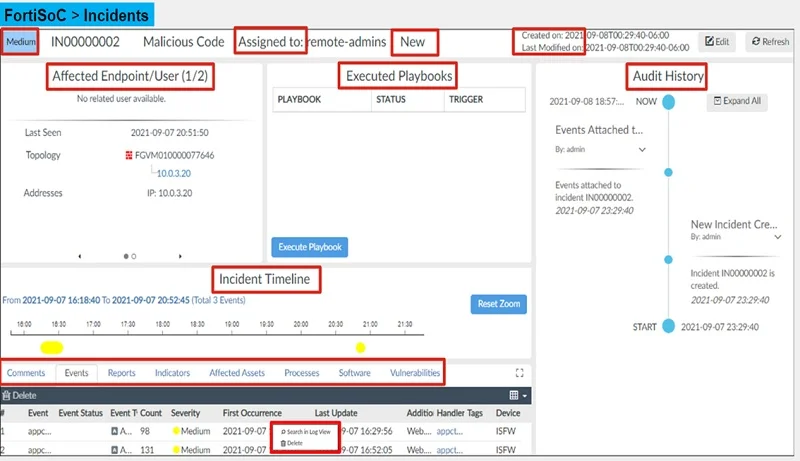Screen dimensions: 800x461
Task: Click Reset Zoom on the timeline
Action: 498,304
